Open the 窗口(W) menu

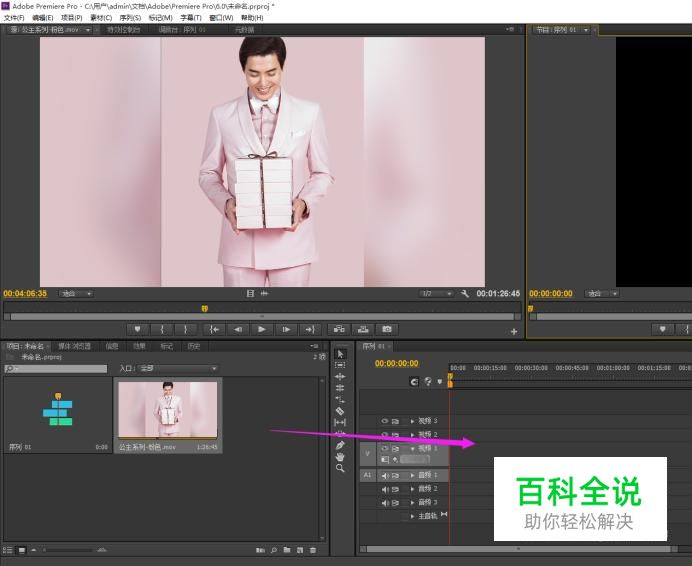coord(221,18)
